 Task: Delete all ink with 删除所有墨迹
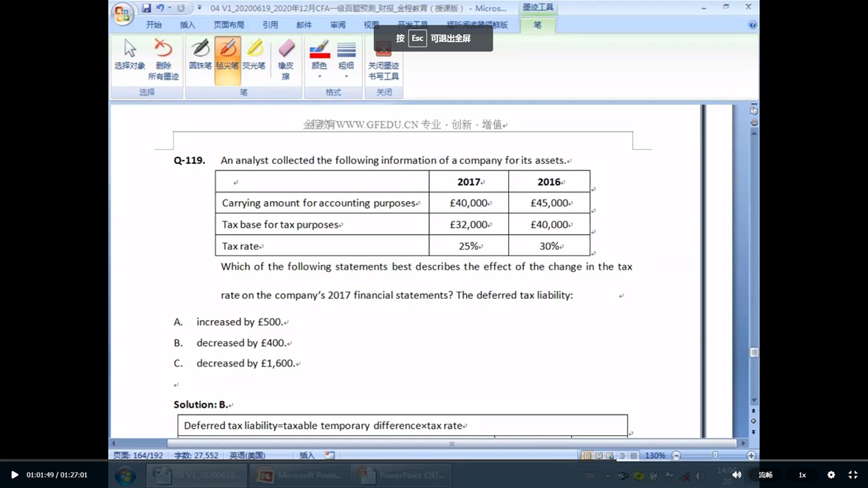(x=163, y=59)
